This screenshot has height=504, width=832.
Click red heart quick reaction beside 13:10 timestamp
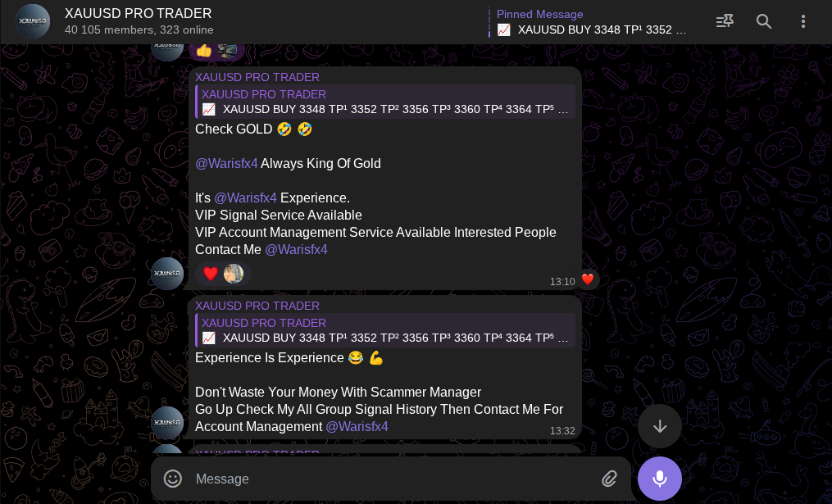(x=588, y=279)
